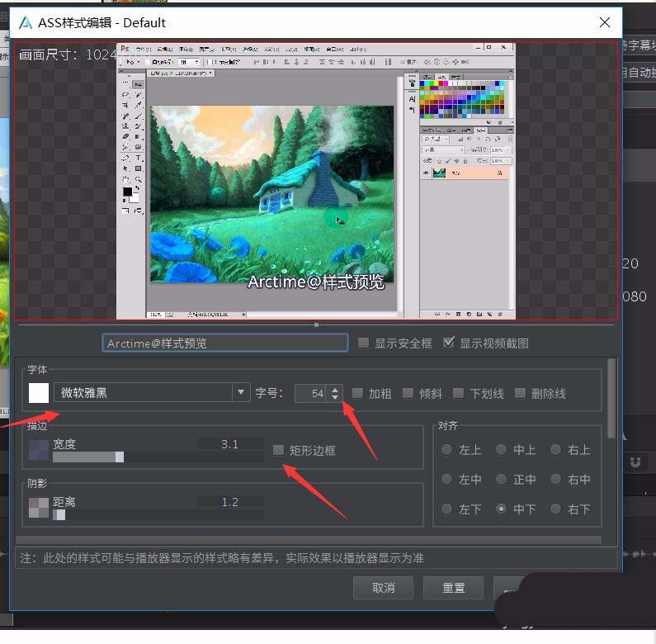Select 右上 alignment radio button
This screenshot has width=656, height=644.
click(x=555, y=449)
